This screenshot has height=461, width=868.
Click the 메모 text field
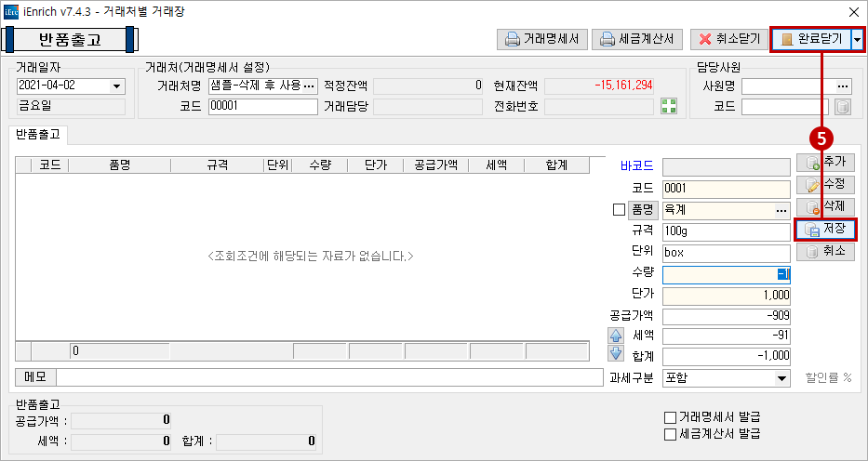[328, 377]
